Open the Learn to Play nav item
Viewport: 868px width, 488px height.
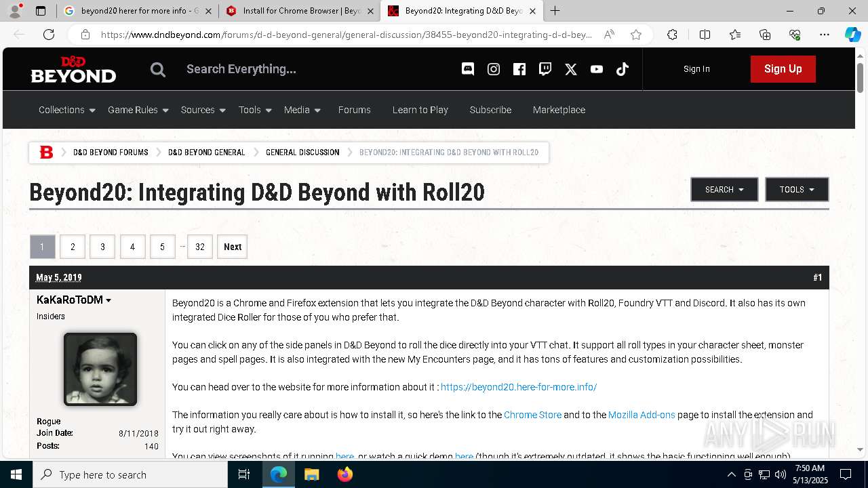click(420, 110)
